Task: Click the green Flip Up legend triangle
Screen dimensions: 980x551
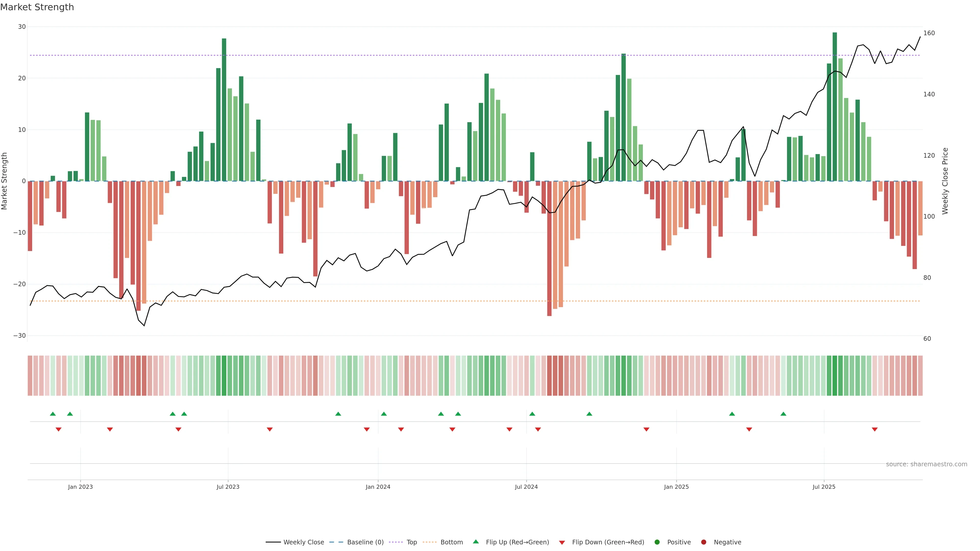Action: coord(475,542)
